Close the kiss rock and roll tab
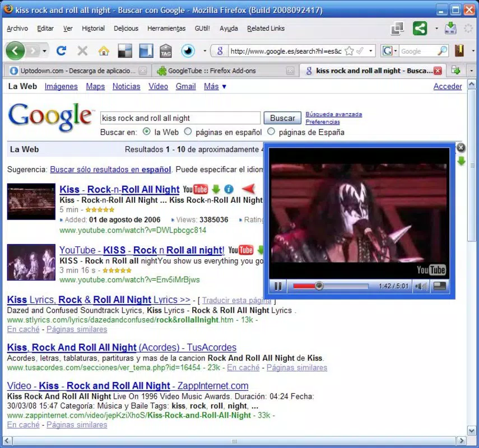The image size is (479, 448). (x=438, y=71)
